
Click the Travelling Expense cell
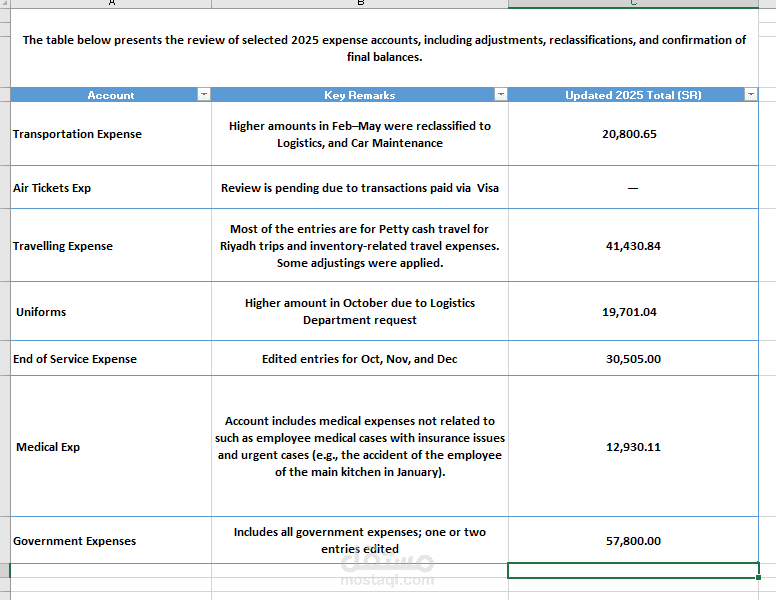tap(111, 246)
